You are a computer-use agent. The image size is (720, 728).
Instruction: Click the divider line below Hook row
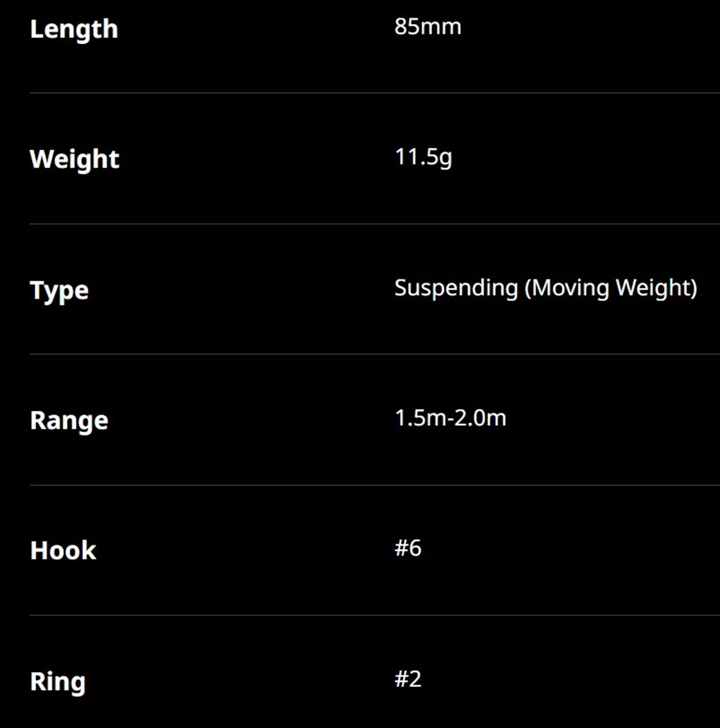point(375,616)
